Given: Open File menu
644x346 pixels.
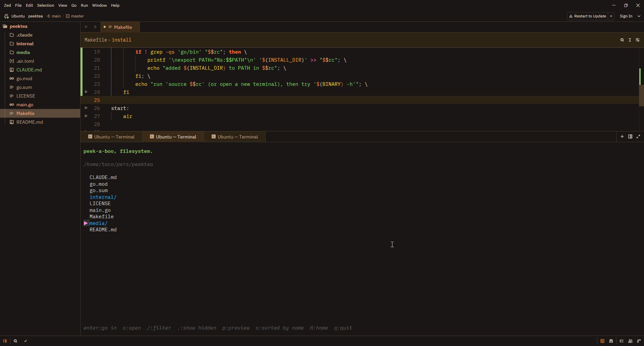Looking at the screenshot, I should pyautogui.click(x=18, y=5).
